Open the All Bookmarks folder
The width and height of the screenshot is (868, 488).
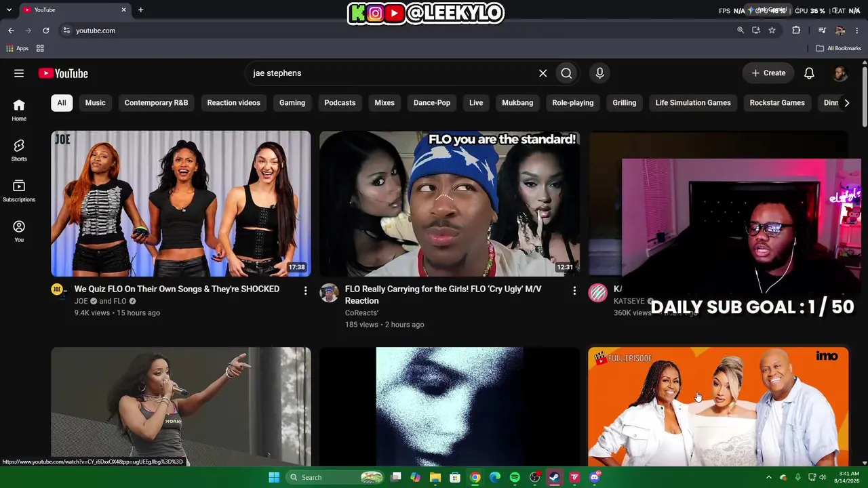(838, 48)
